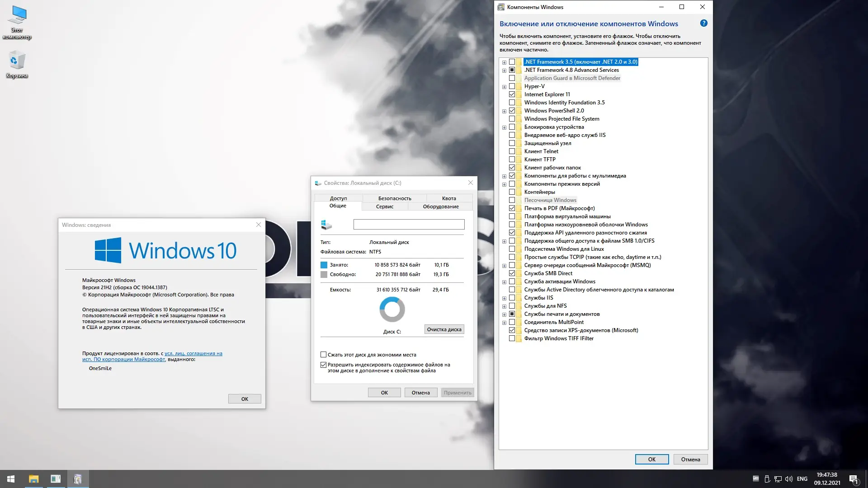Expand .NET Framework 3.5 tree node
868x488 pixels.
504,62
